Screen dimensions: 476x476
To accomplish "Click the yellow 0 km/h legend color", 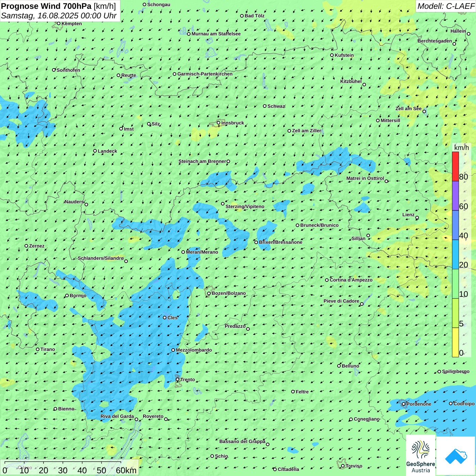I will tap(455, 342).
